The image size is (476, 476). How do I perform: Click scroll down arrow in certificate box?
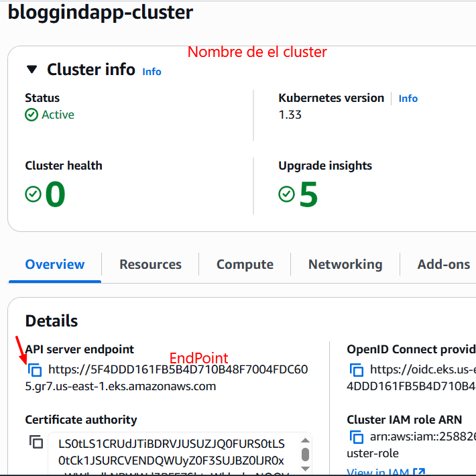click(x=306, y=469)
